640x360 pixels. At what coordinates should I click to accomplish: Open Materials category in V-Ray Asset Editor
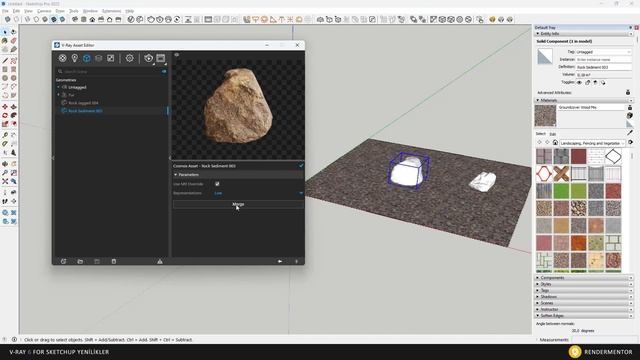point(62,58)
